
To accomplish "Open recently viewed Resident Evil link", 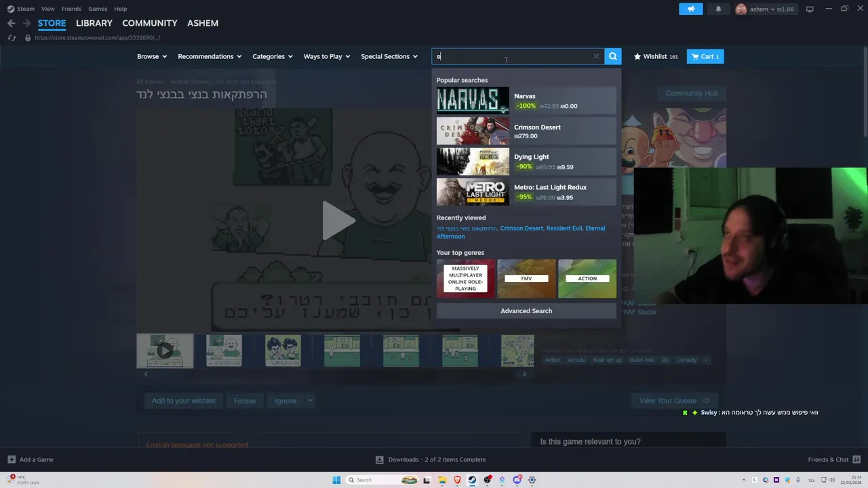I will click(564, 228).
